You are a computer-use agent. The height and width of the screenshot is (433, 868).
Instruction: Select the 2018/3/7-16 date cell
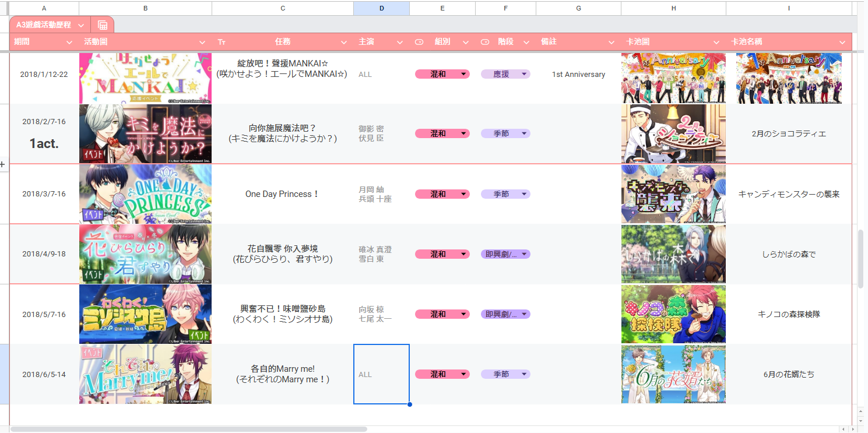click(x=44, y=194)
